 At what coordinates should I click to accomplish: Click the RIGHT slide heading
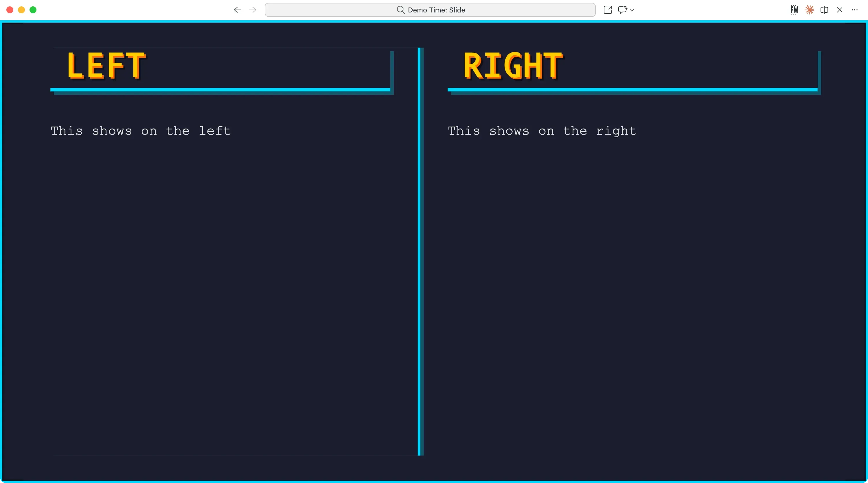pos(513,66)
